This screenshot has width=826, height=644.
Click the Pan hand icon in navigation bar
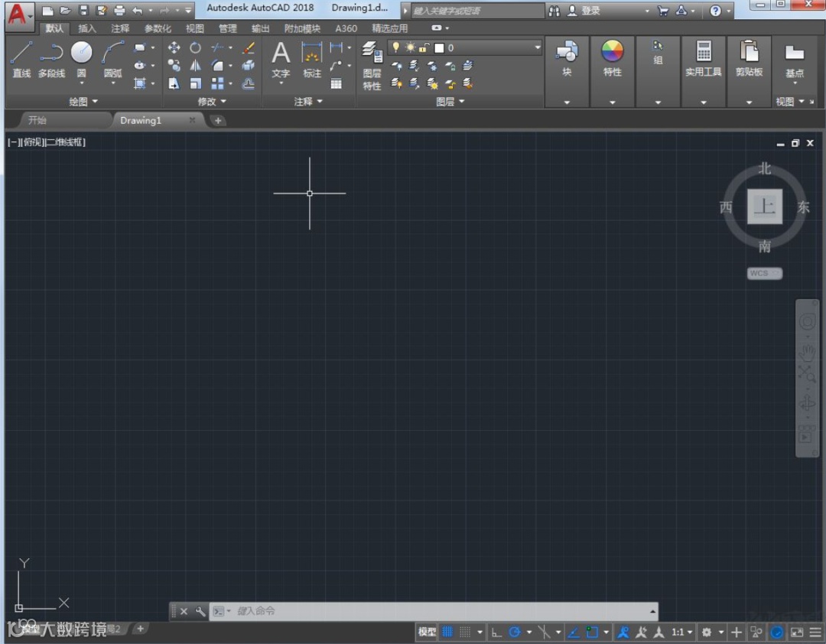coord(807,351)
